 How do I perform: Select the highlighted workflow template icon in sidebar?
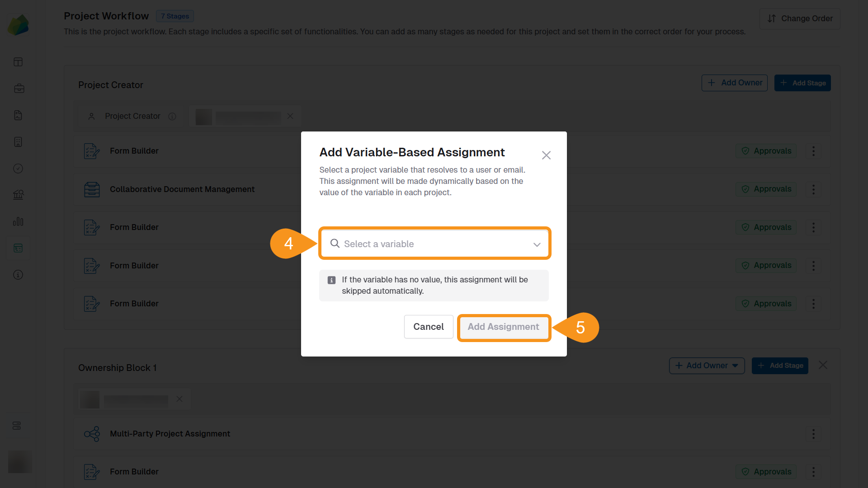tap(18, 248)
